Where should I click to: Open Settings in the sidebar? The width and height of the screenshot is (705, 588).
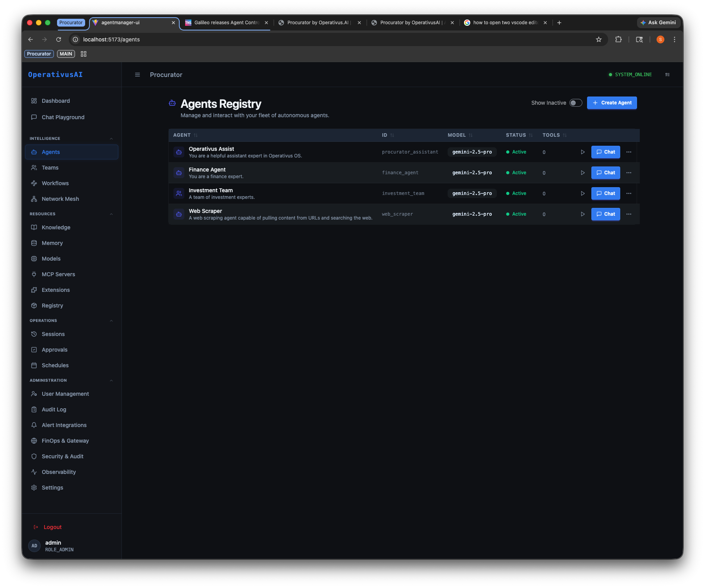pos(72,488)
